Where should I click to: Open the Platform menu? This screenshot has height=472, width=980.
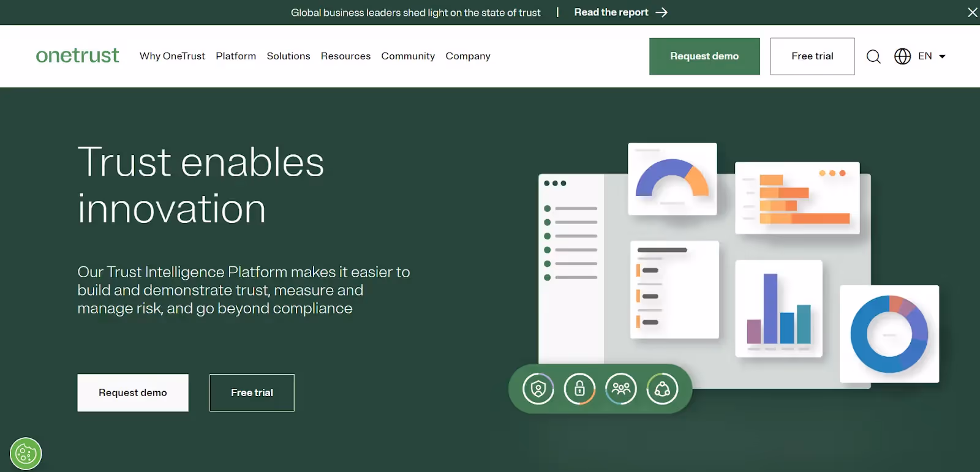(x=236, y=56)
